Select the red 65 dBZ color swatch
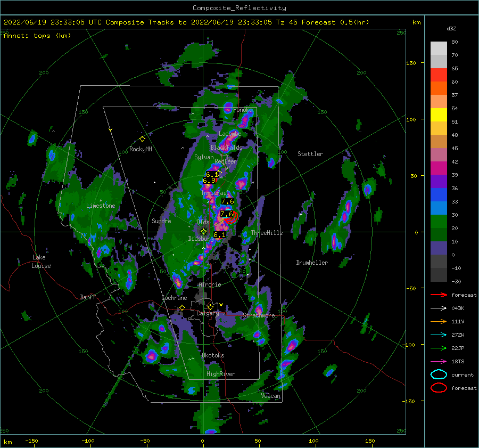The image size is (479, 448). (x=439, y=75)
